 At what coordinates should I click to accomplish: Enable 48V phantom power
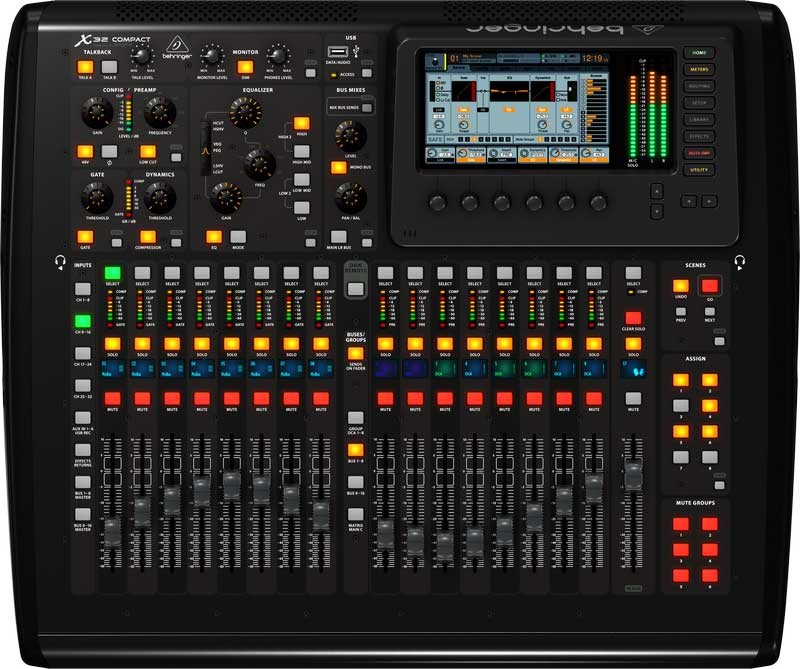[84, 152]
